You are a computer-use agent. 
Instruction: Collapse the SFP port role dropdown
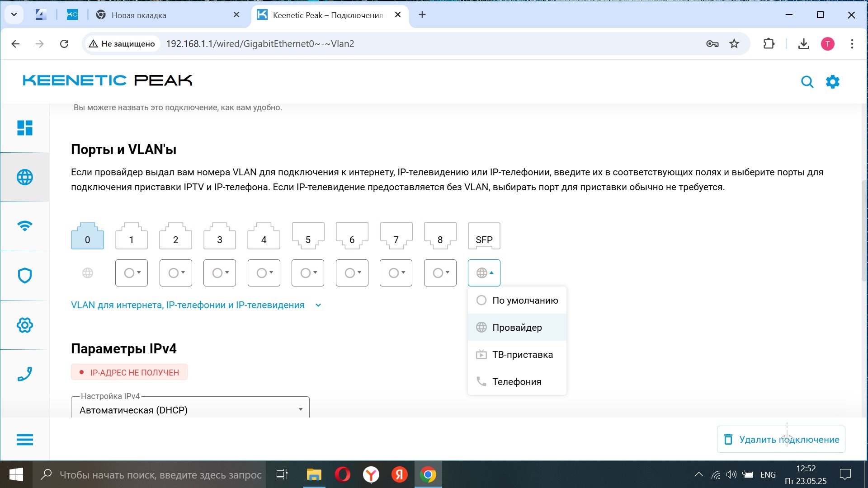point(484,273)
